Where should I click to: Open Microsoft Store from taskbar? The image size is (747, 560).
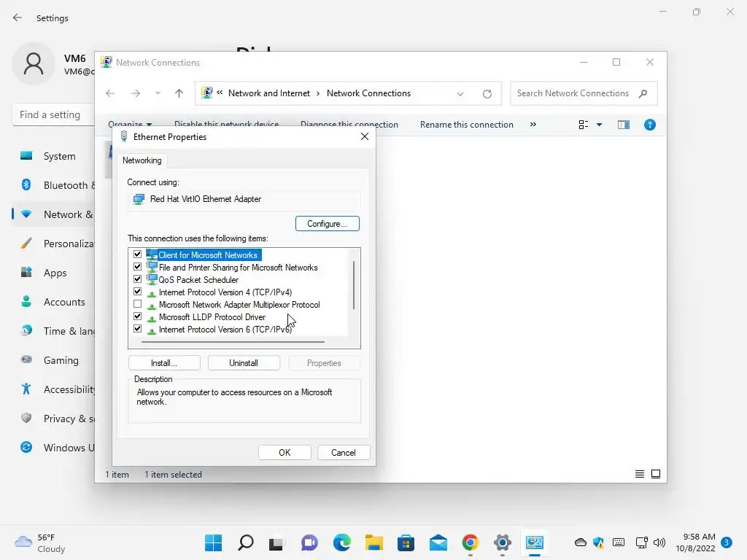[x=406, y=542]
